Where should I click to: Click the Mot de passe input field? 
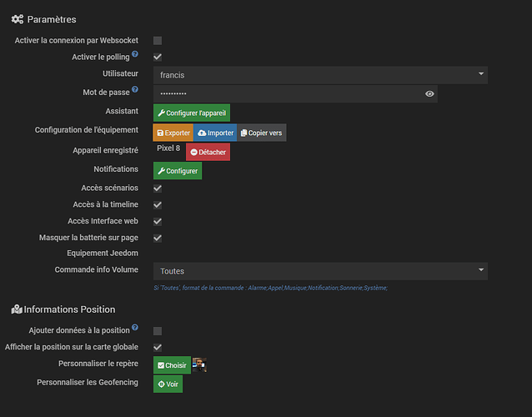295,93
